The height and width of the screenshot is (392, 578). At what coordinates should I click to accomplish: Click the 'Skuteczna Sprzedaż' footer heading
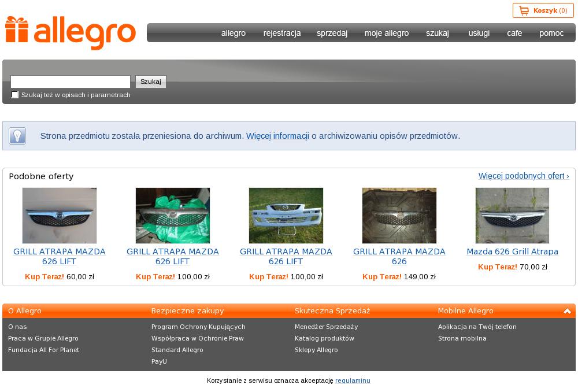pos(332,311)
